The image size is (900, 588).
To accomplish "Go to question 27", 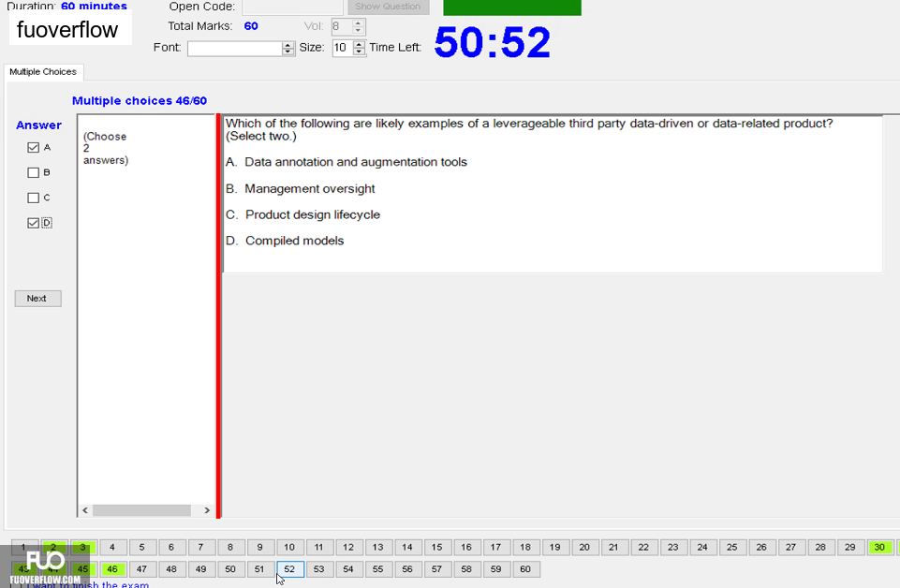I will [791, 547].
